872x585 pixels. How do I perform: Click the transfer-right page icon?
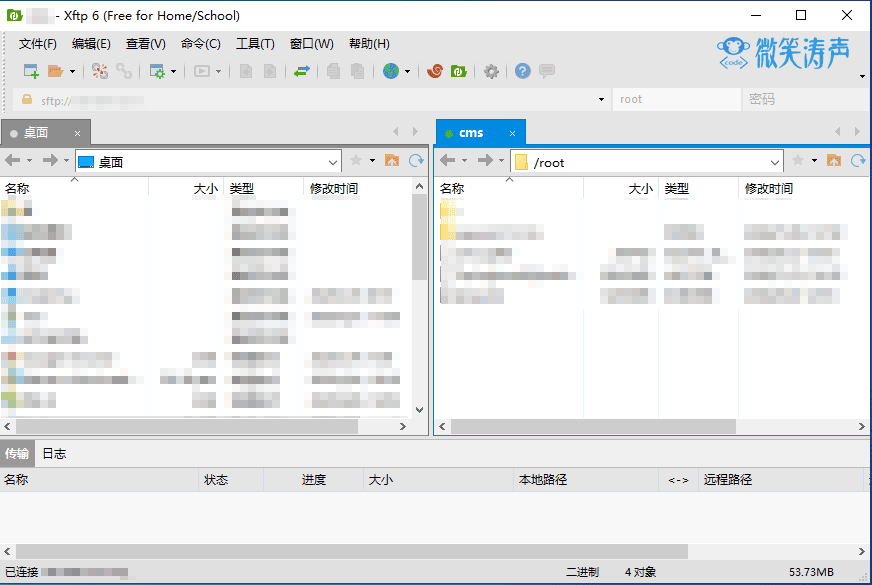coord(270,71)
